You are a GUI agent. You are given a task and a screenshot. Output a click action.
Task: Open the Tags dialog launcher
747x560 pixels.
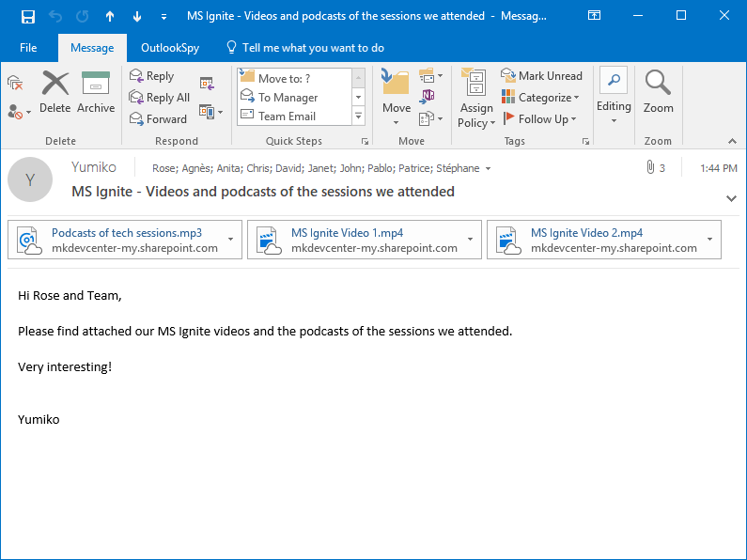pos(586,142)
